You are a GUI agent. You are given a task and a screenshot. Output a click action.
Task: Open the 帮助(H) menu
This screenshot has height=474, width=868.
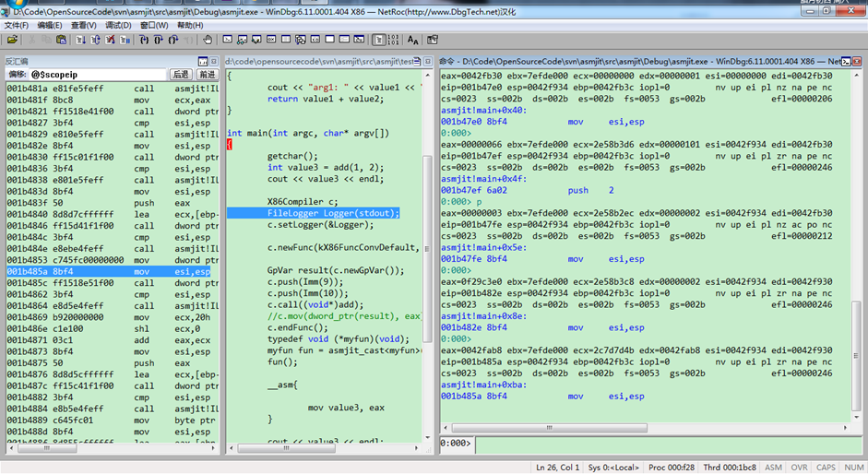tap(190, 26)
